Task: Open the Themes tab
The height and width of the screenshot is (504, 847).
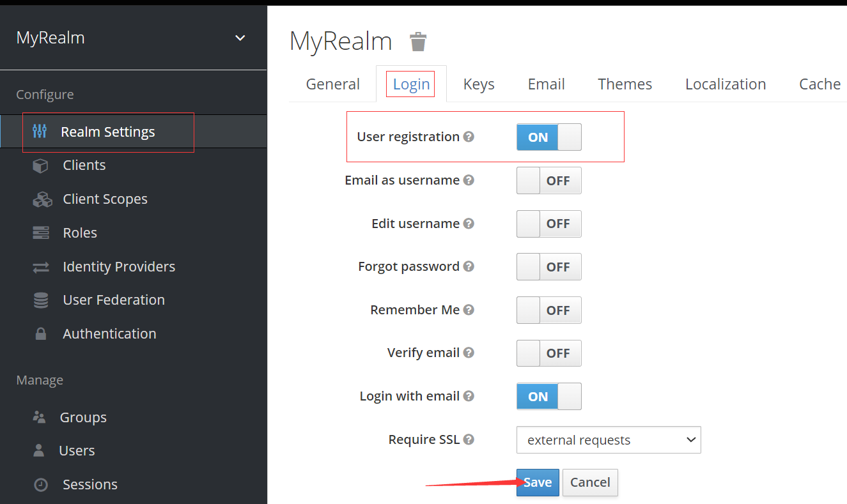Action: (x=625, y=84)
